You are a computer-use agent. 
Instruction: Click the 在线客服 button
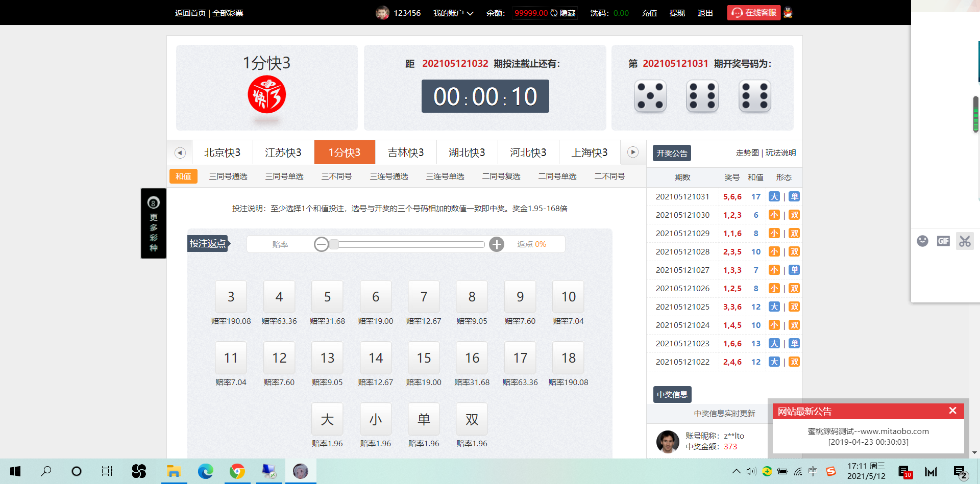pos(754,13)
